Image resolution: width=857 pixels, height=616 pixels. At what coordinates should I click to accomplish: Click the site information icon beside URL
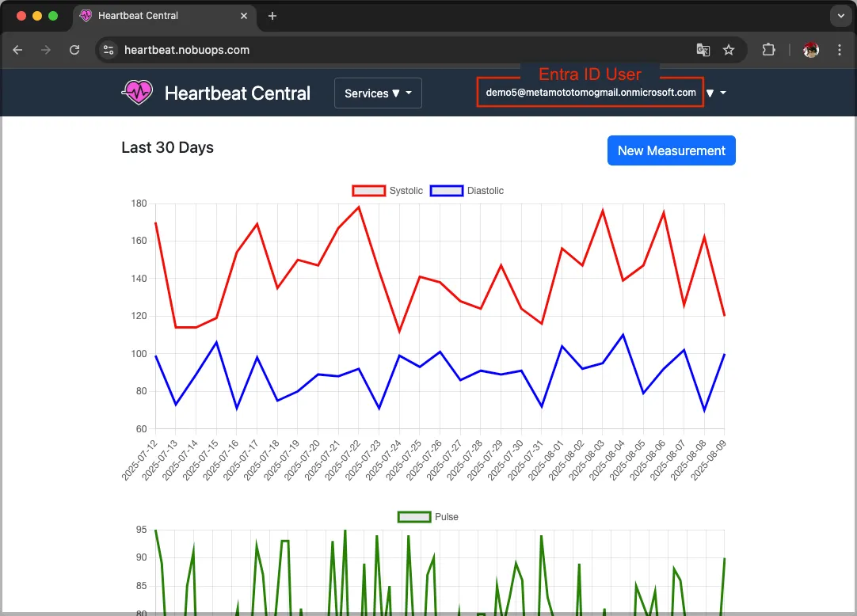109,50
